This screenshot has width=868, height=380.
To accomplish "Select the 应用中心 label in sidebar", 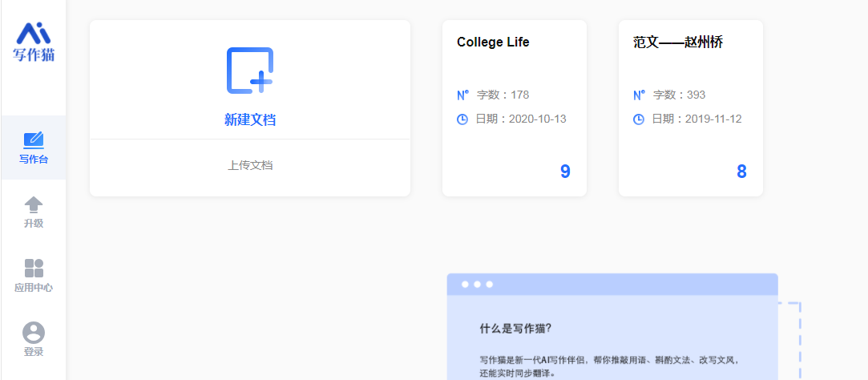I will pyautogui.click(x=34, y=288).
